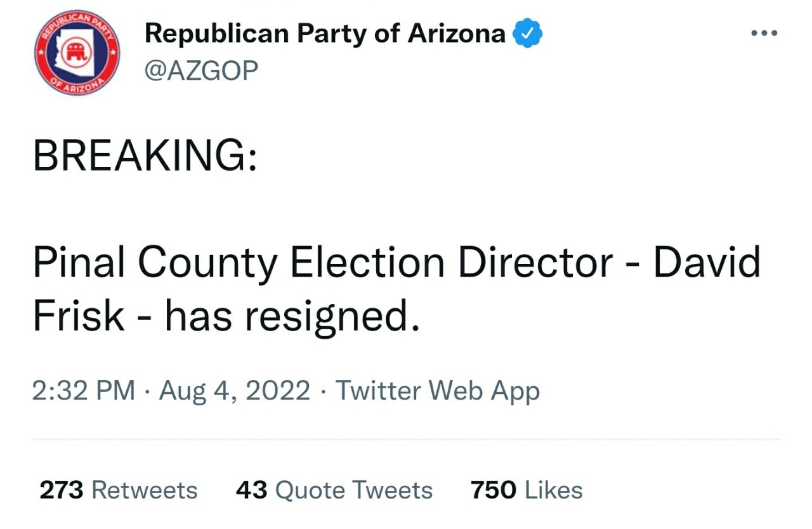Click the blue verified badge checkmark

[527, 34]
